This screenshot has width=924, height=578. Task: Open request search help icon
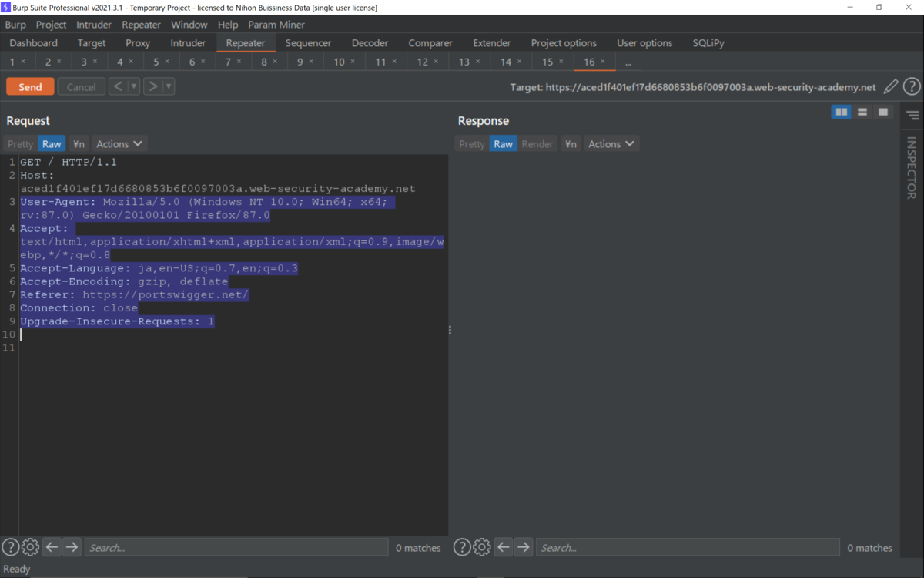[10, 547]
